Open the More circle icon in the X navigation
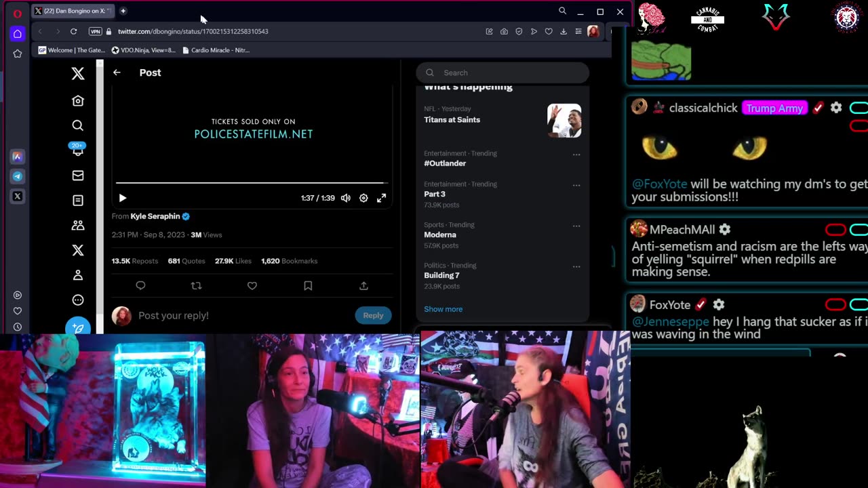The height and width of the screenshot is (488, 868). [78, 300]
